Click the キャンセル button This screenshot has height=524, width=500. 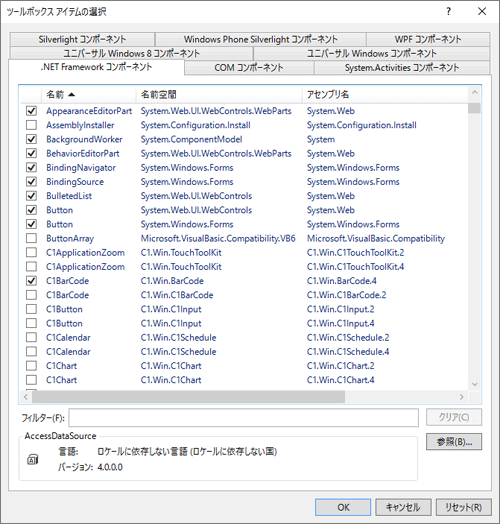[403, 507]
